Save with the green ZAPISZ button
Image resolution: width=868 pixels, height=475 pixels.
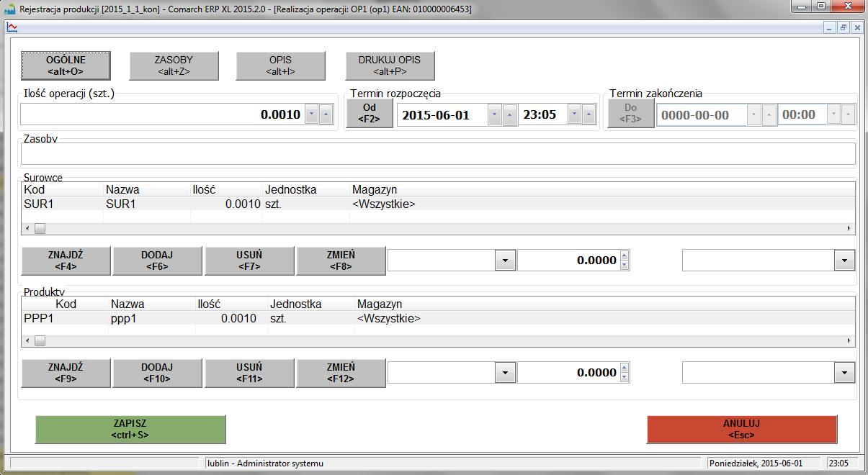tap(130, 430)
